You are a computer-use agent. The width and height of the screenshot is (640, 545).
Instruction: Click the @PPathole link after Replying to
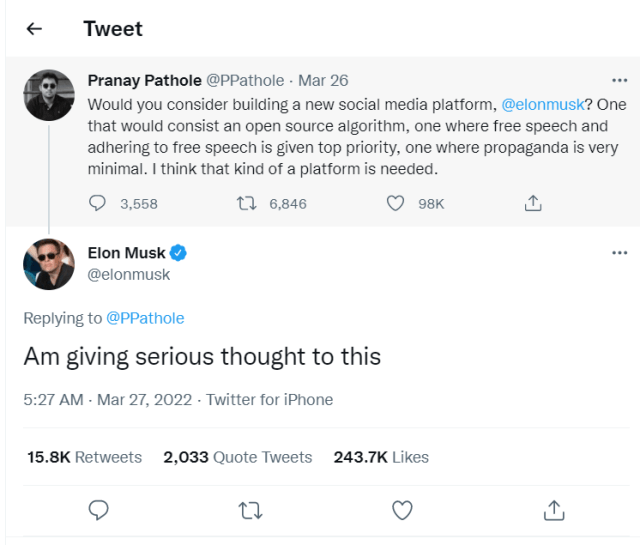[x=145, y=318]
